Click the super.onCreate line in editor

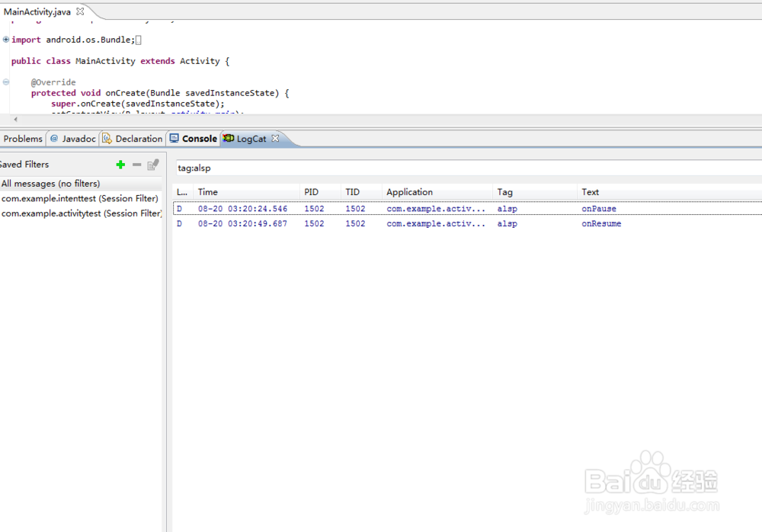pyautogui.click(x=138, y=104)
